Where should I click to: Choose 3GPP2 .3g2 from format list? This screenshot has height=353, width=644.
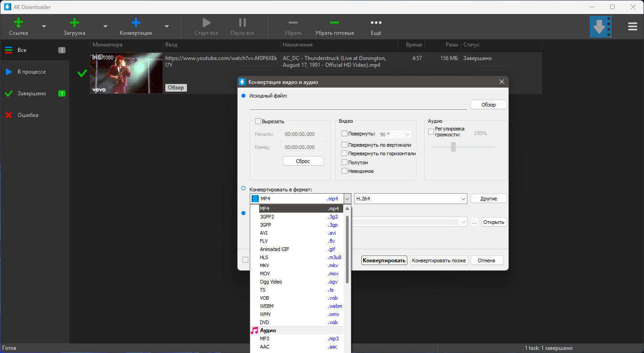coord(297,217)
